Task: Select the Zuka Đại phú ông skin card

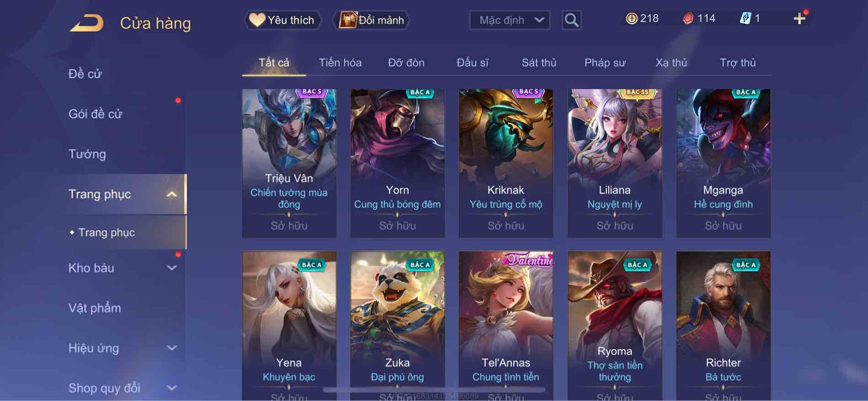Action: [397, 326]
